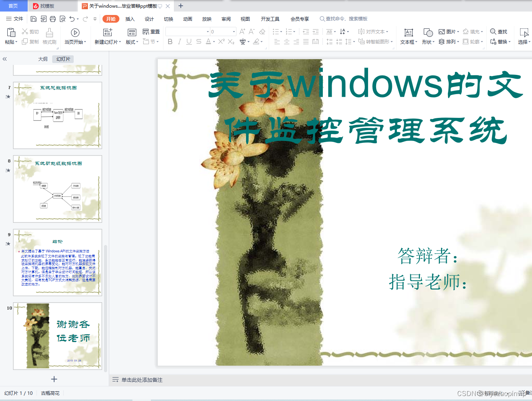Center align the text
Viewport: 532px width, 401px height.
coord(287,41)
